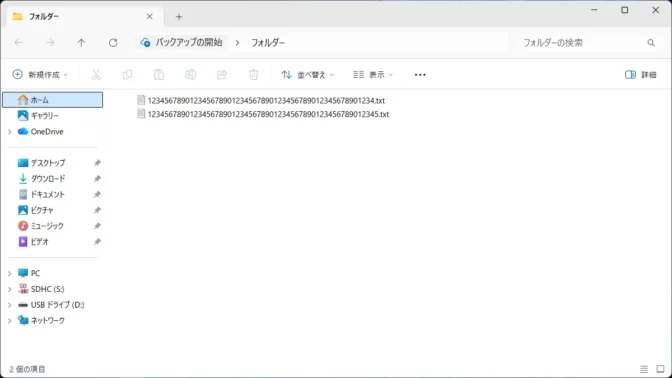Image resolution: width=672 pixels, height=378 pixels.
Task: Click バックアップの開始 in address bar
Action: pos(189,42)
